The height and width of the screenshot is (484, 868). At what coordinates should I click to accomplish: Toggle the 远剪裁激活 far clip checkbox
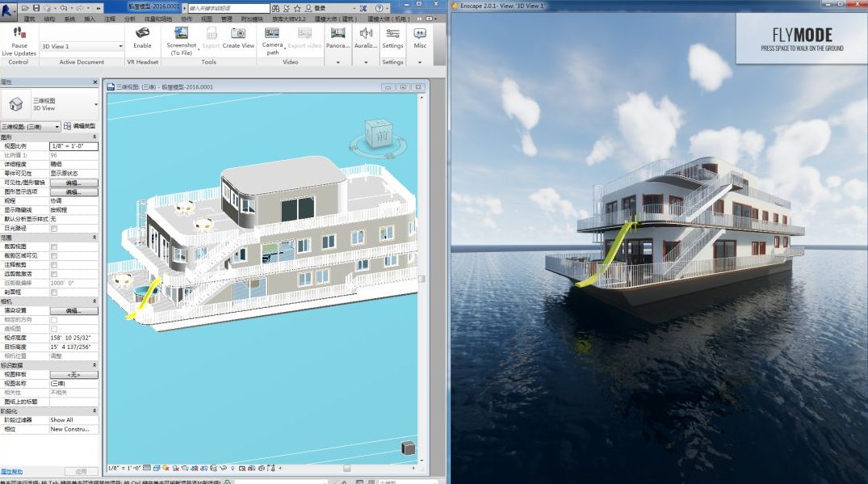coord(54,274)
